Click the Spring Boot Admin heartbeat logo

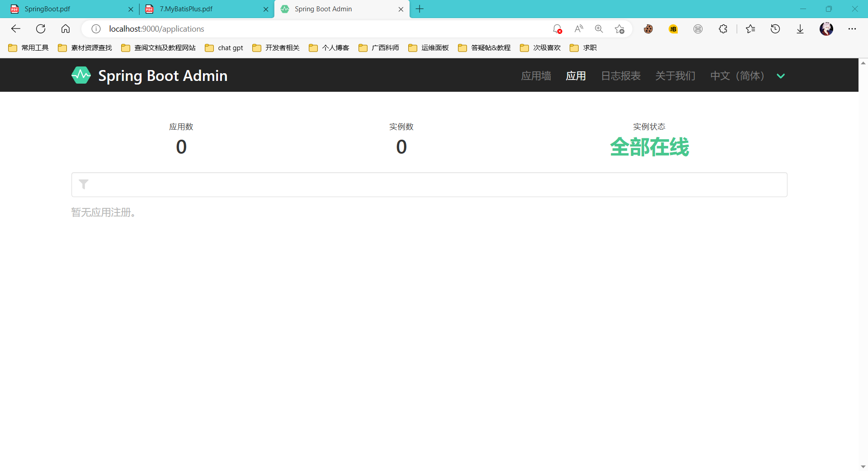(x=81, y=75)
